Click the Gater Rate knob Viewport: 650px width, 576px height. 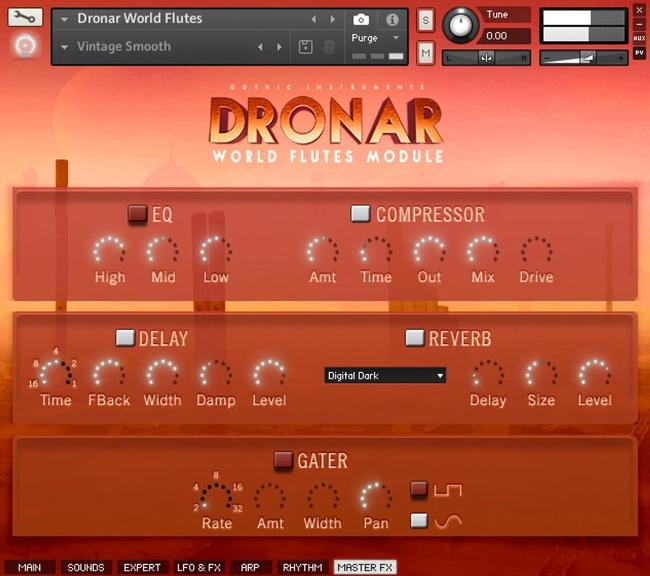tap(216, 497)
